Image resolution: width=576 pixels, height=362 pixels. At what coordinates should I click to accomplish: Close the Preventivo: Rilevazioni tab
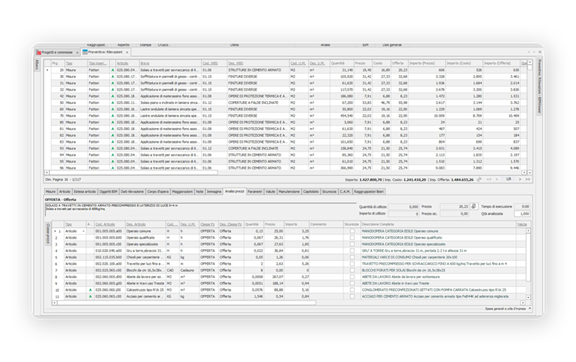click(x=127, y=52)
